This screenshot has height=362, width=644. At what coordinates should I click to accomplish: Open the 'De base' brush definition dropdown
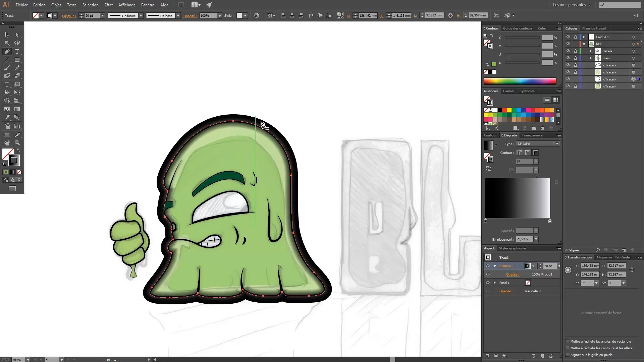pos(178,16)
